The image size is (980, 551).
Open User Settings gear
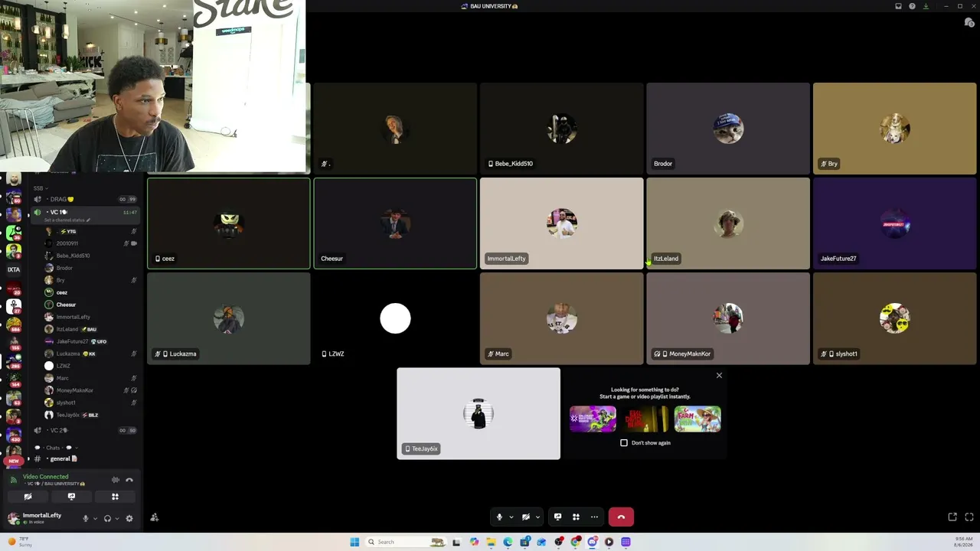coord(129,518)
